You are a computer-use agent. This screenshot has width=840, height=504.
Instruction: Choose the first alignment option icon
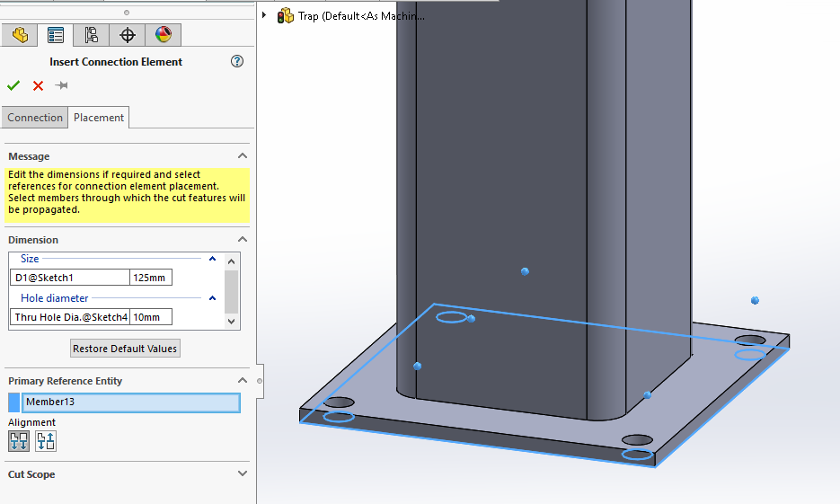point(19,441)
